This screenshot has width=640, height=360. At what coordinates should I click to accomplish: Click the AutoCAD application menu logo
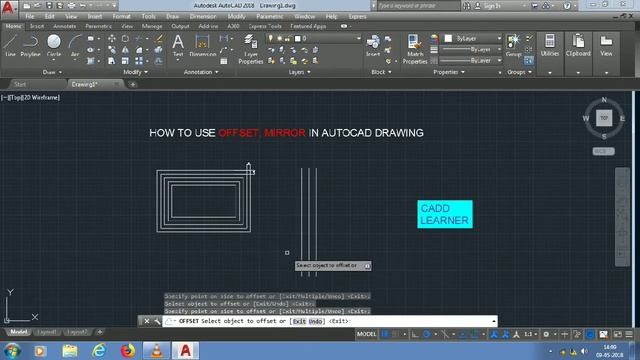tap(8, 8)
